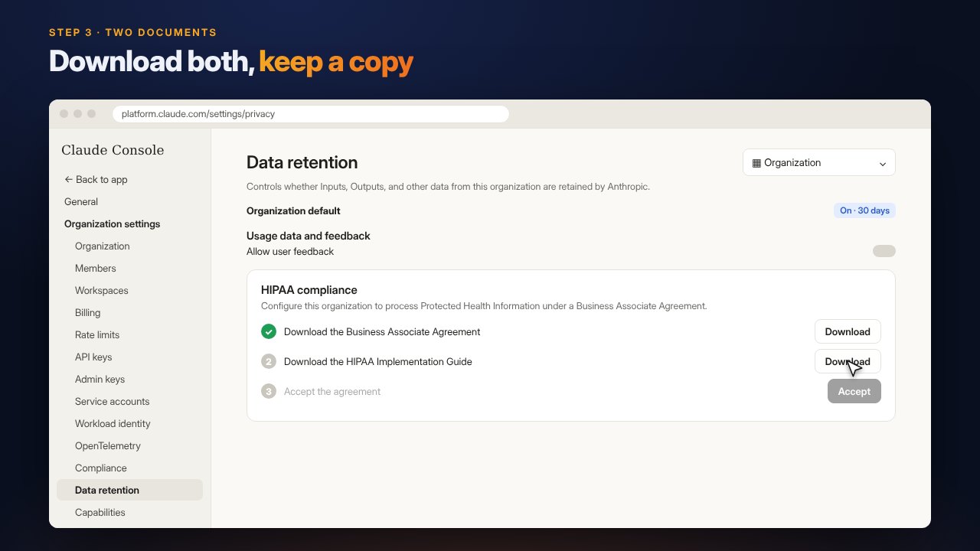The width and height of the screenshot is (980, 551).
Task: Click the step 3 circle icon
Action: pyautogui.click(x=269, y=391)
